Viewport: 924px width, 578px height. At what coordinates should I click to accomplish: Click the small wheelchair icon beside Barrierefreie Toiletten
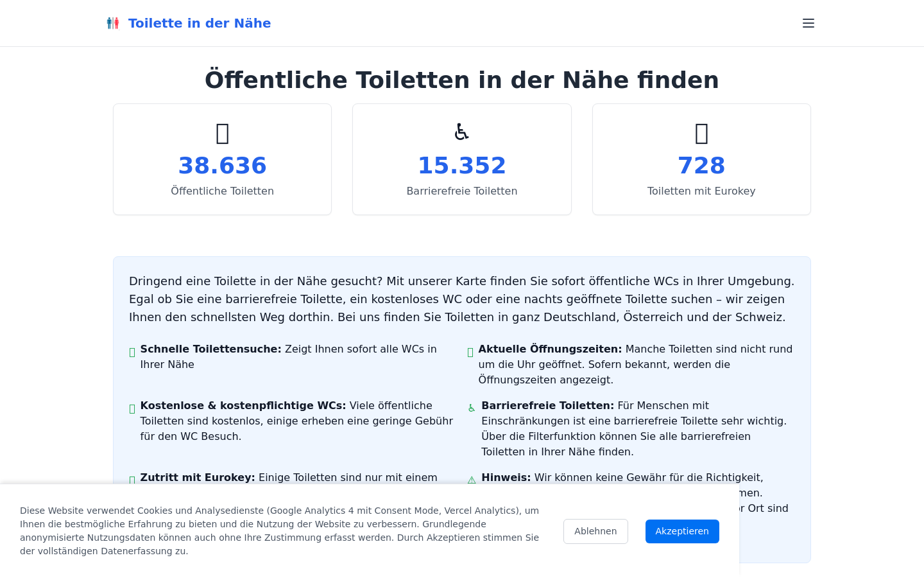[x=472, y=408]
